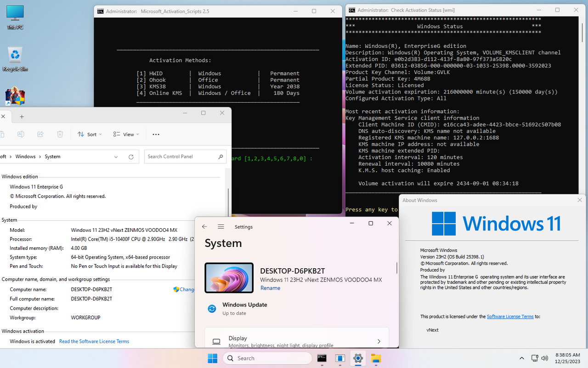The image size is (588, 368).
Task: Click the Press any key prompt text
Action: (372, 209)
